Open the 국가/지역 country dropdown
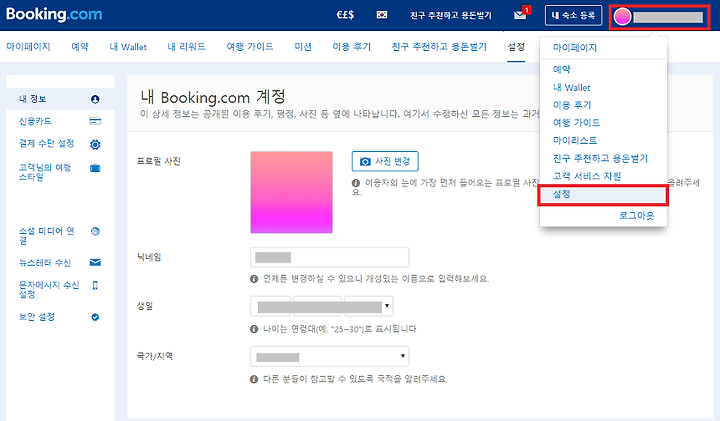The image size is (720, 421). [330, 356]
